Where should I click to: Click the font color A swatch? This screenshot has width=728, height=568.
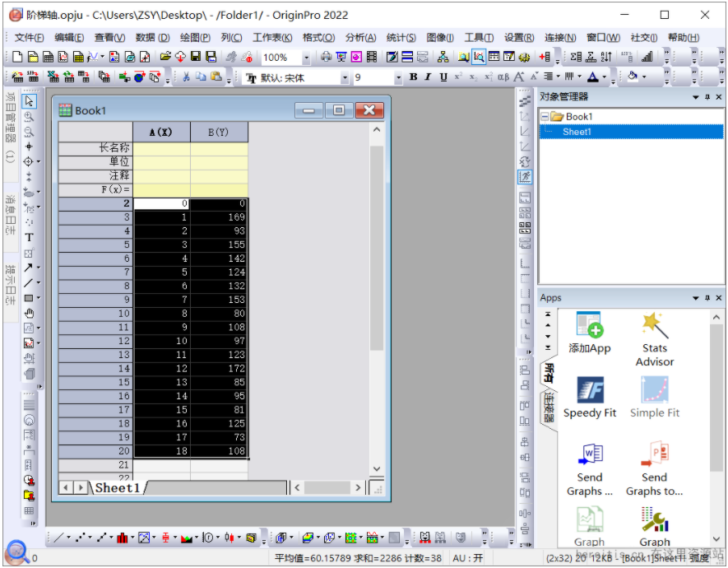pos(593,77)
